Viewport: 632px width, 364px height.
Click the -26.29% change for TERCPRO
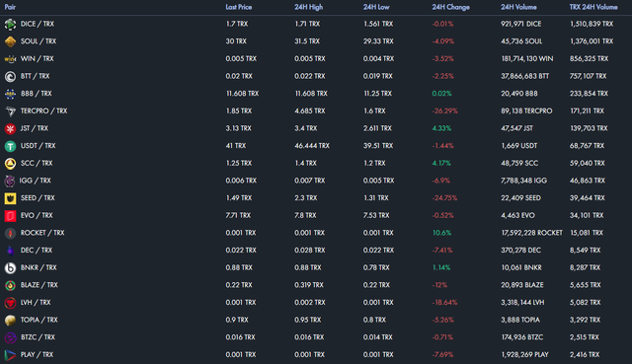(444, 110)
